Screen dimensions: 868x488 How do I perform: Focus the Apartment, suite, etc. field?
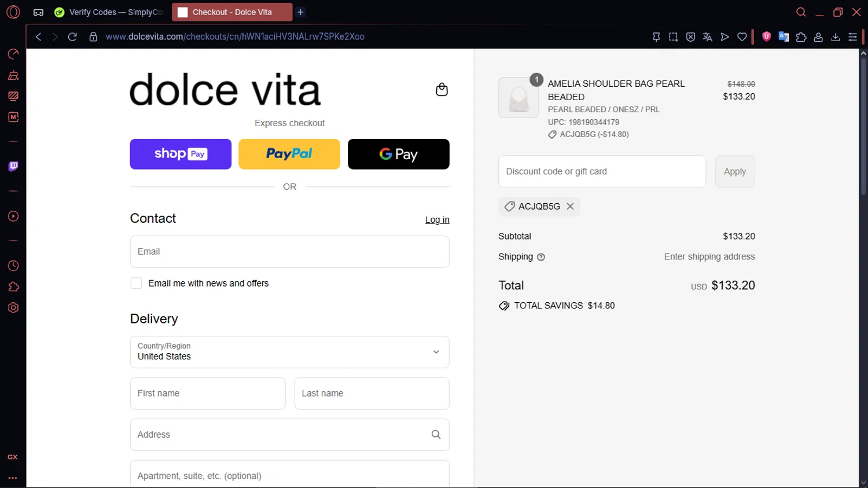point(290,474)
